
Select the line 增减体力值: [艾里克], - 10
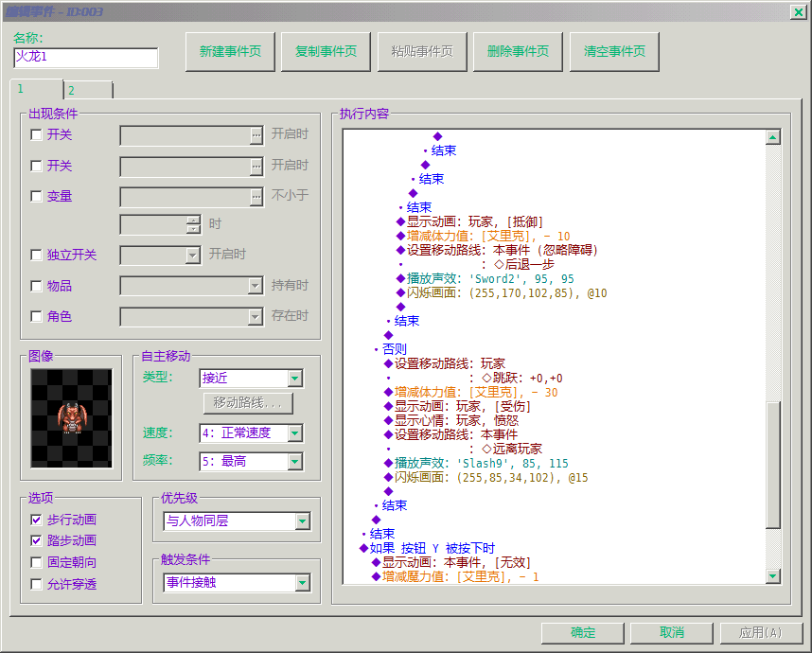click(x=484, y=237)
